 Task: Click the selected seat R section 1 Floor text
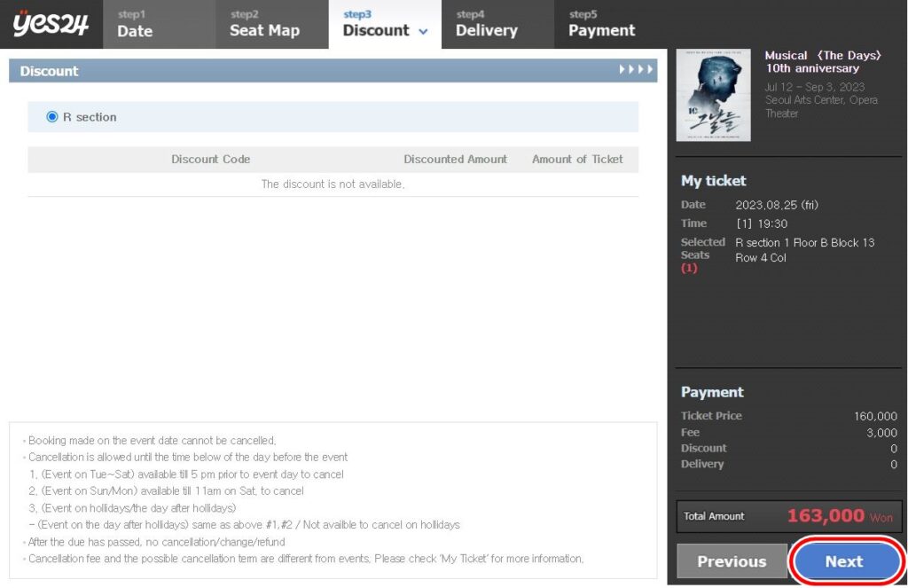coord(805,250)
